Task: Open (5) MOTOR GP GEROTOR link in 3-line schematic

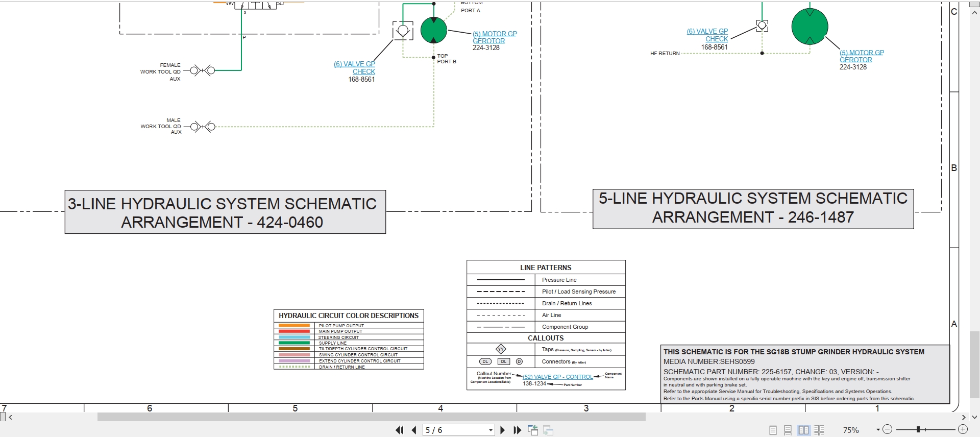Action: pos(495,37)
